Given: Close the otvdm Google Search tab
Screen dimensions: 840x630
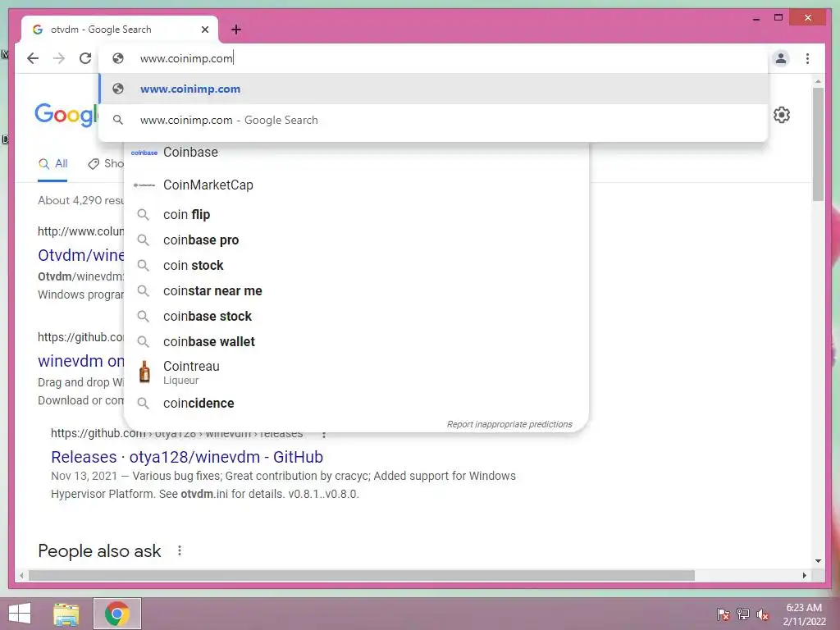Looking at the screenshot, I should coord(204,30).
